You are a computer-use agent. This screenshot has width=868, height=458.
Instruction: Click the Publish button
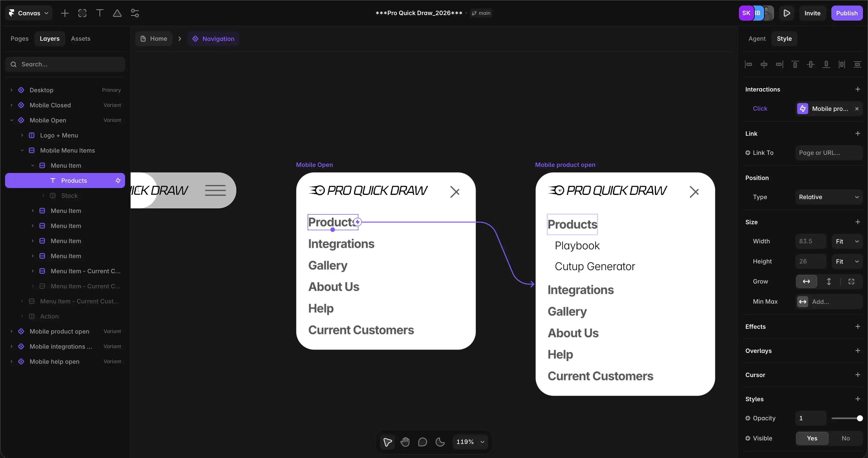pyautogui.click(x=846, y=13)
